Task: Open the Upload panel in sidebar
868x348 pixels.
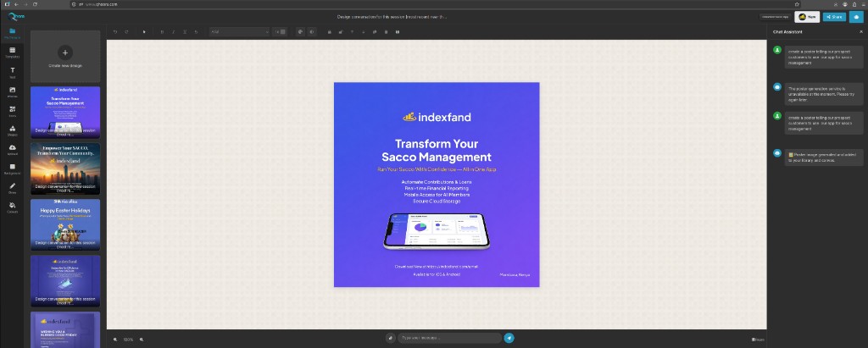Action: pyautogui.click(x=12, y=150)
